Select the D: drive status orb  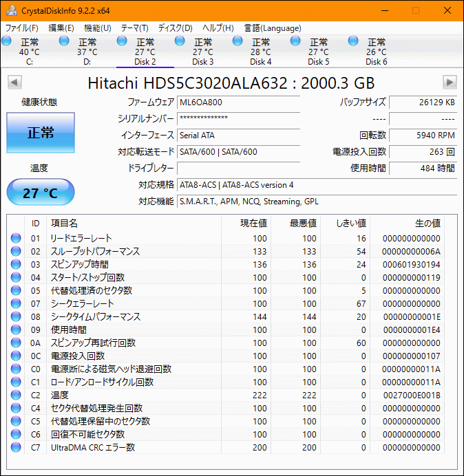tap(64, 41)
